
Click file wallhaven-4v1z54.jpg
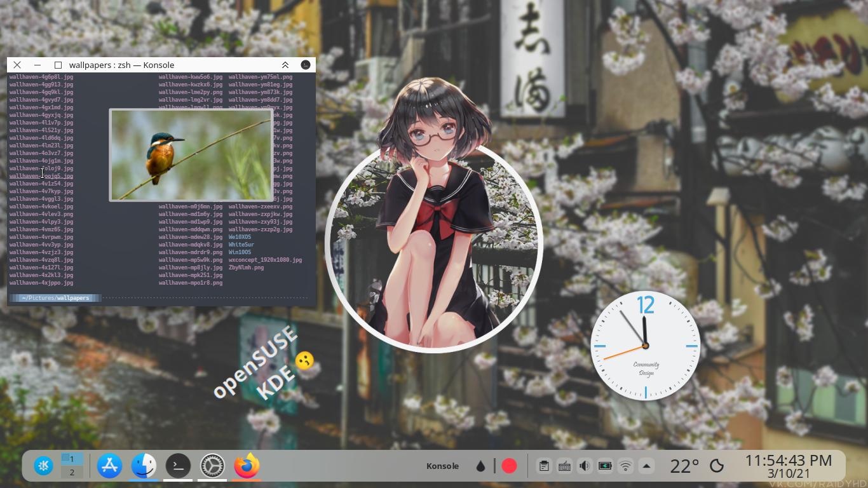(x=41, y=184)
